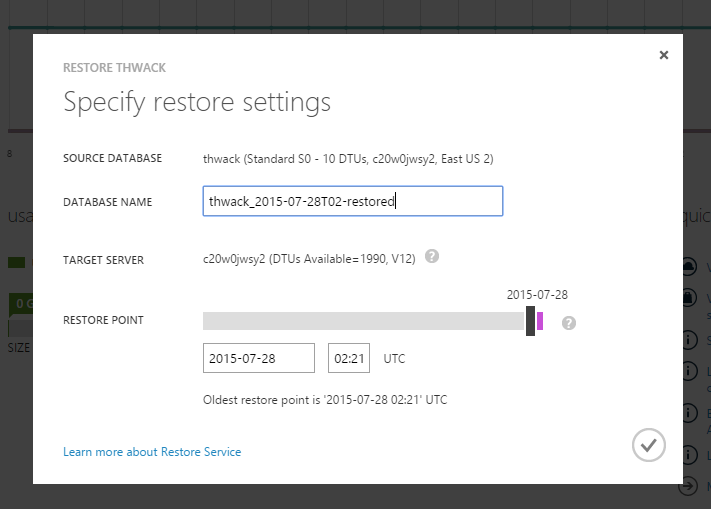Click the restore date field 2015-07-28
This screenshot has height=509, width=711.
[258, 358]
